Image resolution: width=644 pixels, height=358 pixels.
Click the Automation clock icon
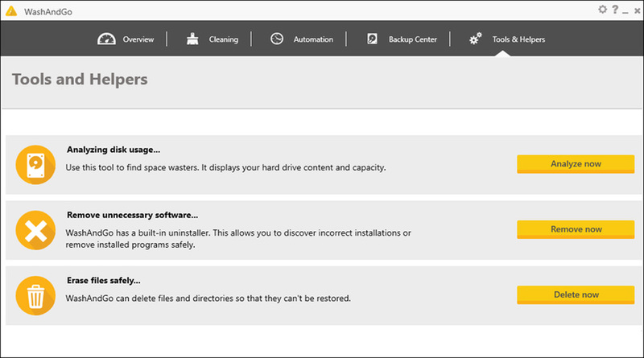click(277, 39)
